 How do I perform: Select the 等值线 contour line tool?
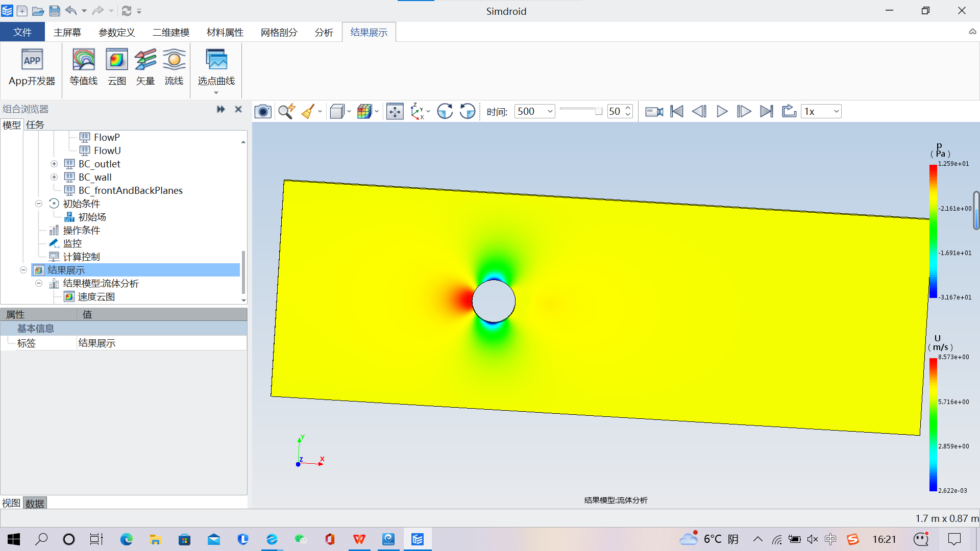point(84,68)
